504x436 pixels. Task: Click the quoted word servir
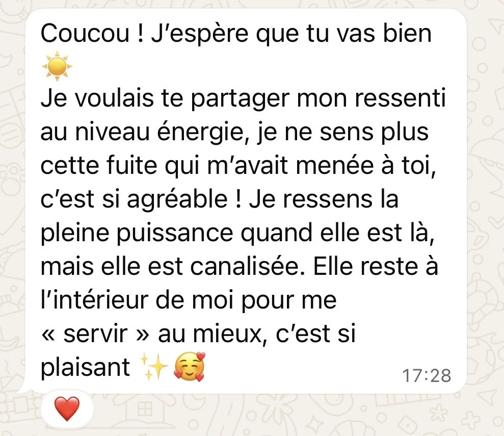click(x=95, y=334)
